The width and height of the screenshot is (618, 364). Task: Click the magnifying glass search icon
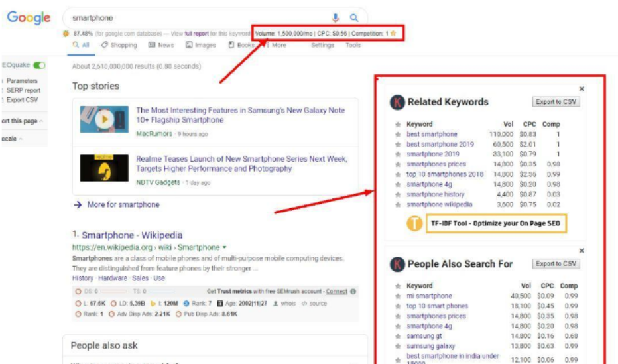pyautogui.click(x=354, y=18)
